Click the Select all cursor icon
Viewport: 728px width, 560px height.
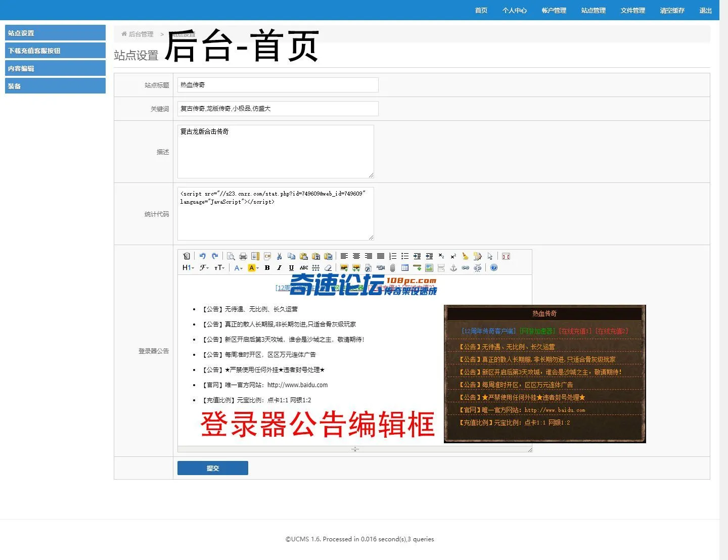click(x=490, y=256)
